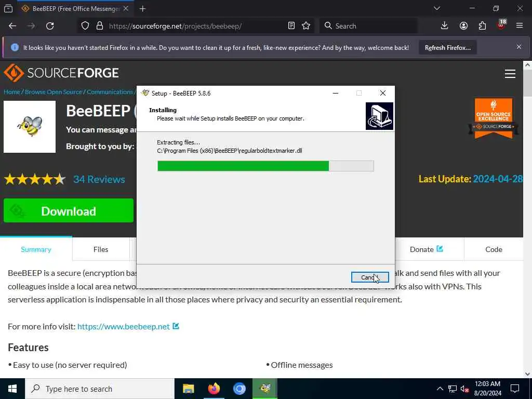
Task: Click the Firefox View icon in the tab bar
Action: click(8, 9)
